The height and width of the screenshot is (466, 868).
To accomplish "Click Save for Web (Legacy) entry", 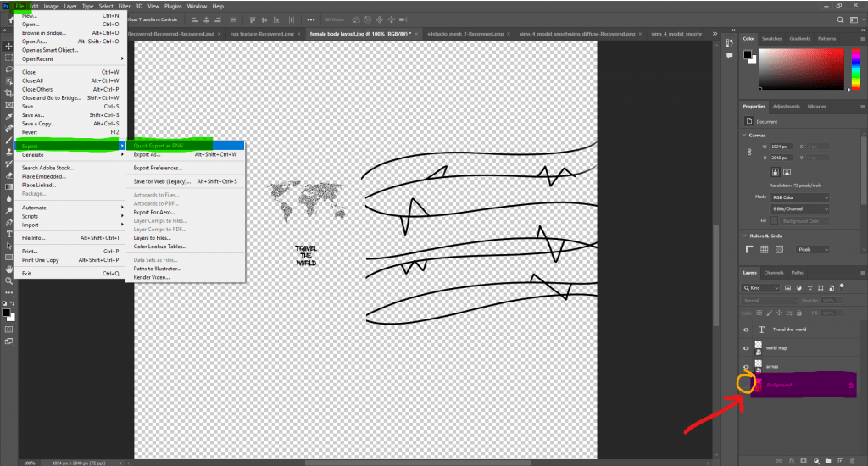I will tap(161, 181).
